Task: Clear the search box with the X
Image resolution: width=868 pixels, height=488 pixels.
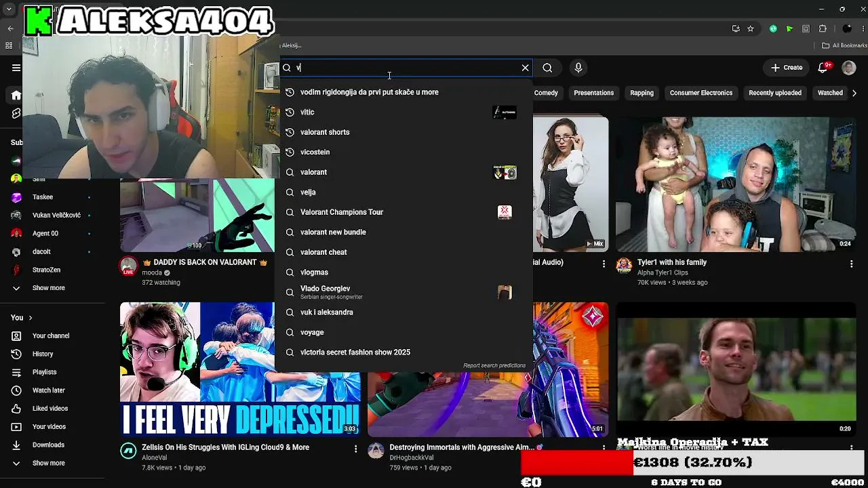Action: point(525,68)
